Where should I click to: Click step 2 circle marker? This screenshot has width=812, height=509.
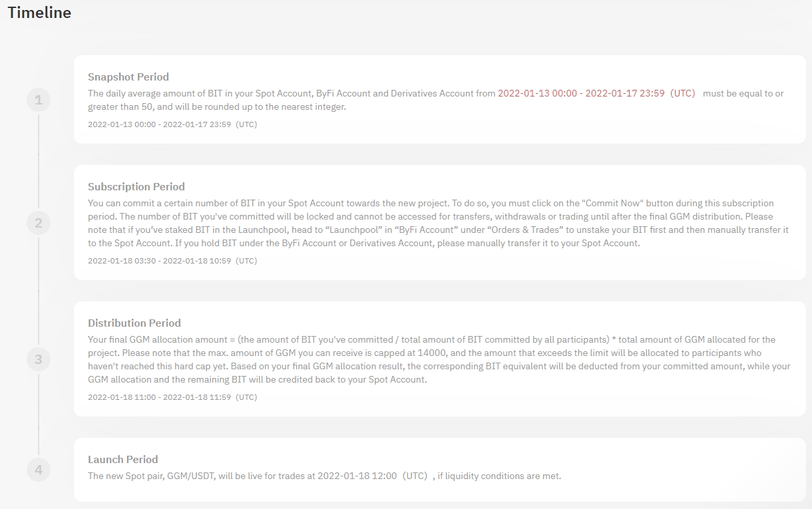coord(39,224)
